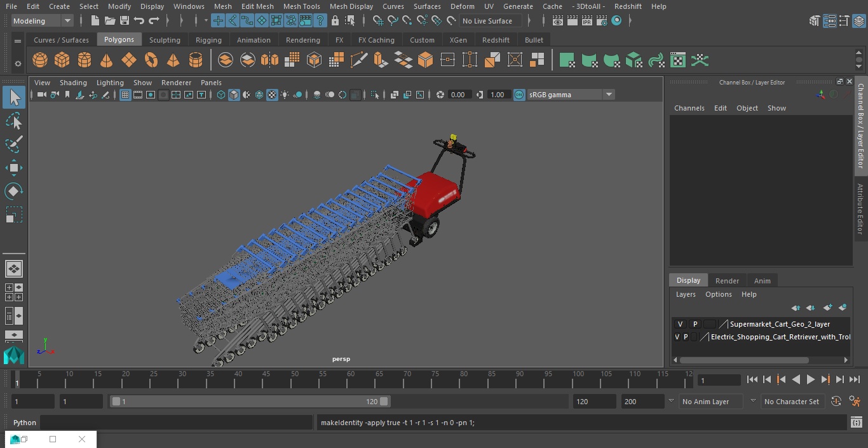Redo the last action
Image resolution: width=868 pixels, height=448 pixels.
point(154,21)
